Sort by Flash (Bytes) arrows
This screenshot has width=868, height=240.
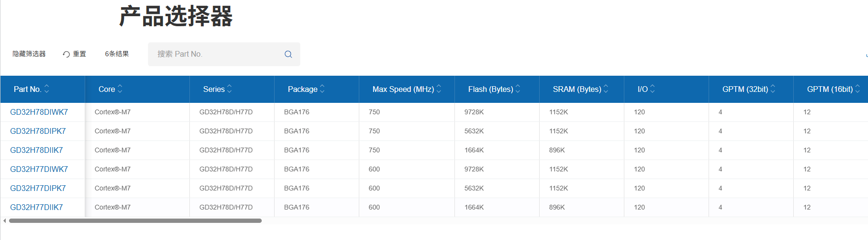[x=518, y=89]
